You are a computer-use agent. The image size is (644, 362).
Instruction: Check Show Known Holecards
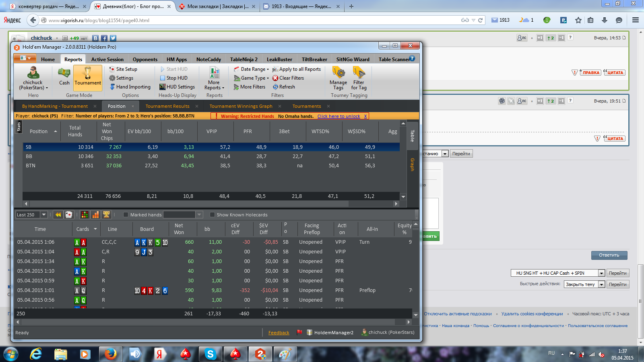pyautogui.click(x=212, y=215)
